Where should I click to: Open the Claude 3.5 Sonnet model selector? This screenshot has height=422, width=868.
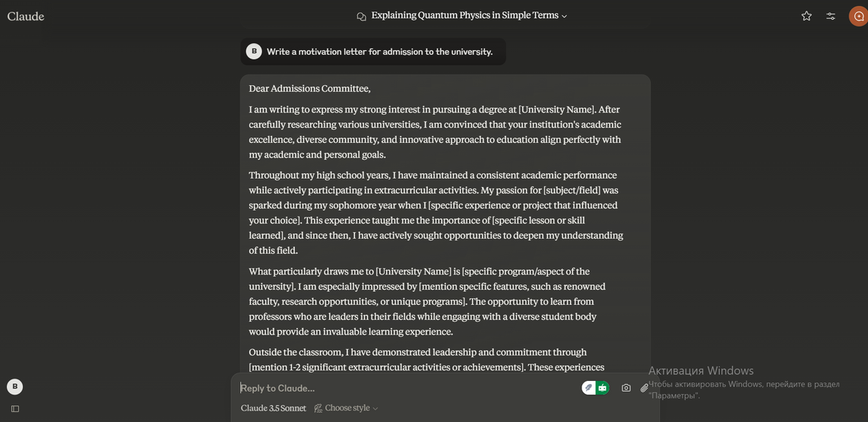273,408
